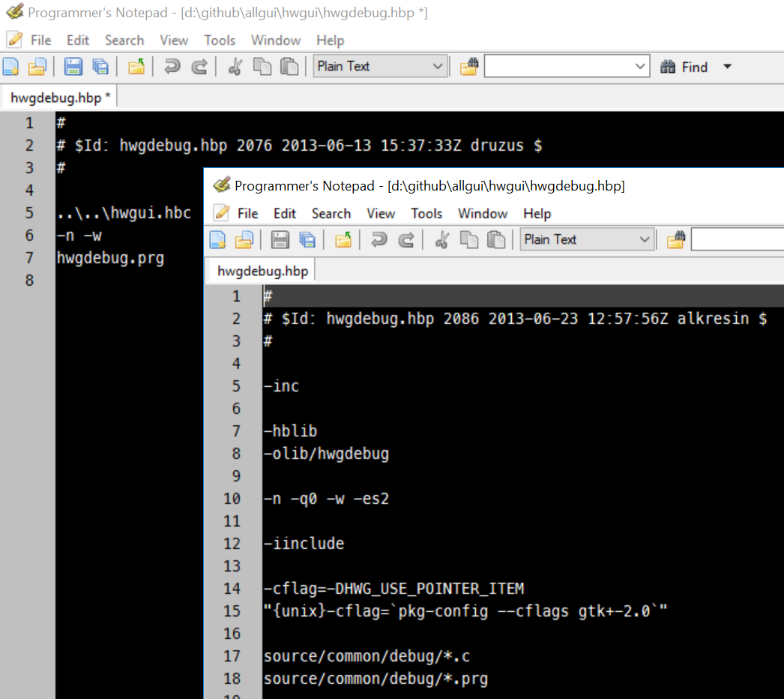Click Copy icon in front window toolbar

tap(468, 240)
